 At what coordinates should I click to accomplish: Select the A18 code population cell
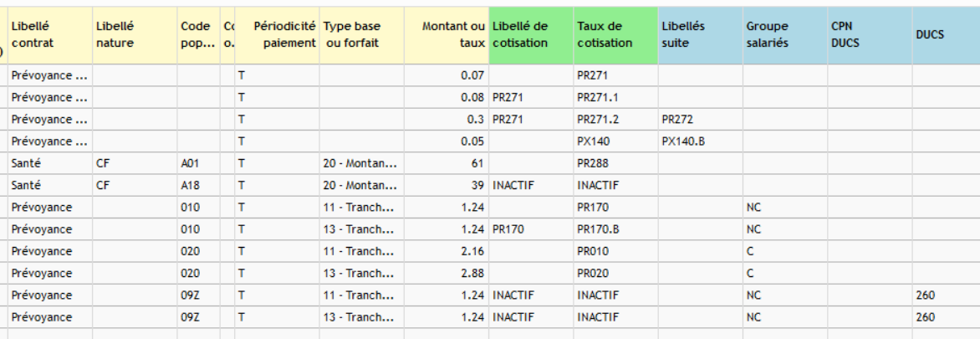[197, 185]
